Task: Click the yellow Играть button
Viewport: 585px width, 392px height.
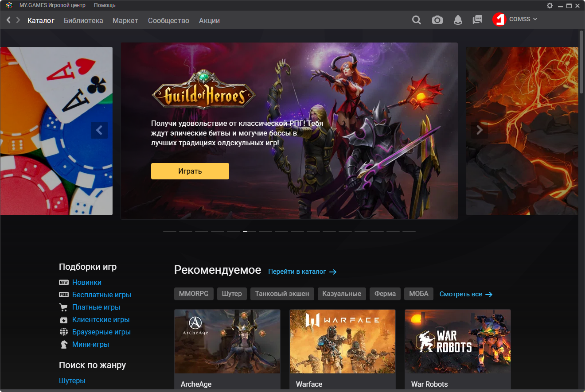Action: (190, 171)
